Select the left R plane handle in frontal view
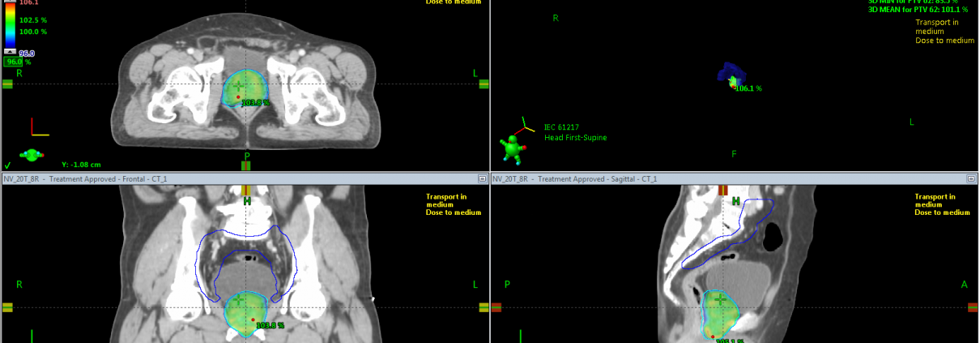Viewport: 980px width, 343px height. point(7,307)
